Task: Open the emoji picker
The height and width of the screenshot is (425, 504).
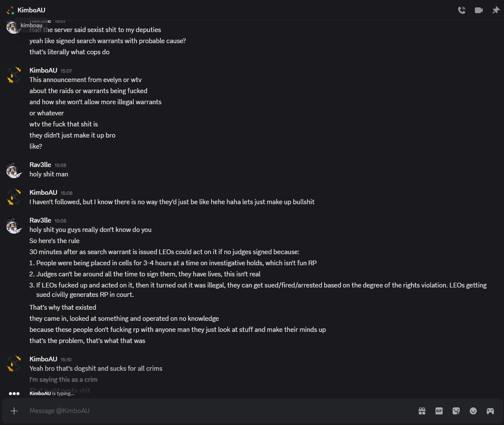Action: click(x=473, y=411)
